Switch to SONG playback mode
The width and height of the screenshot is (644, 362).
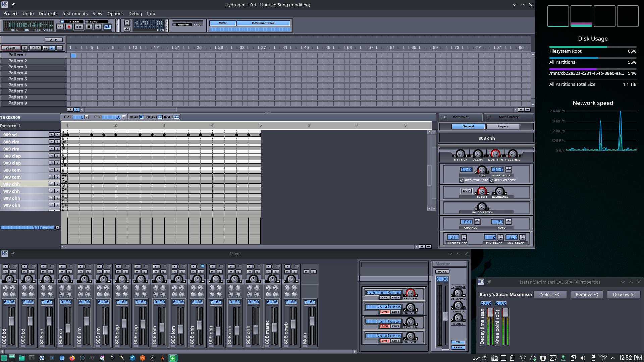click(94, 21)
